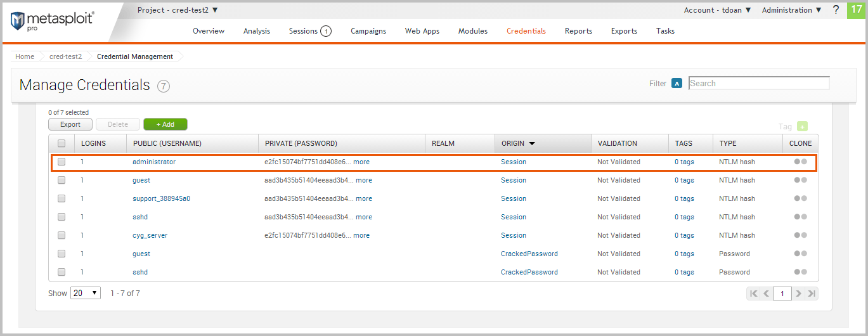Go to the last page arrow

click(812, 294)
